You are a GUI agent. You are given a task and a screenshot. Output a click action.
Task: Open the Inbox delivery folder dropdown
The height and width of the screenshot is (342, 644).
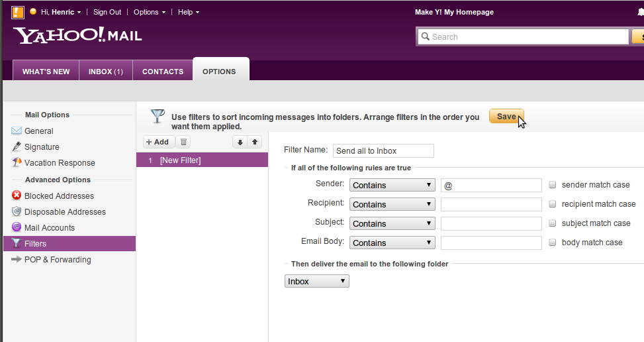[316, 281]
